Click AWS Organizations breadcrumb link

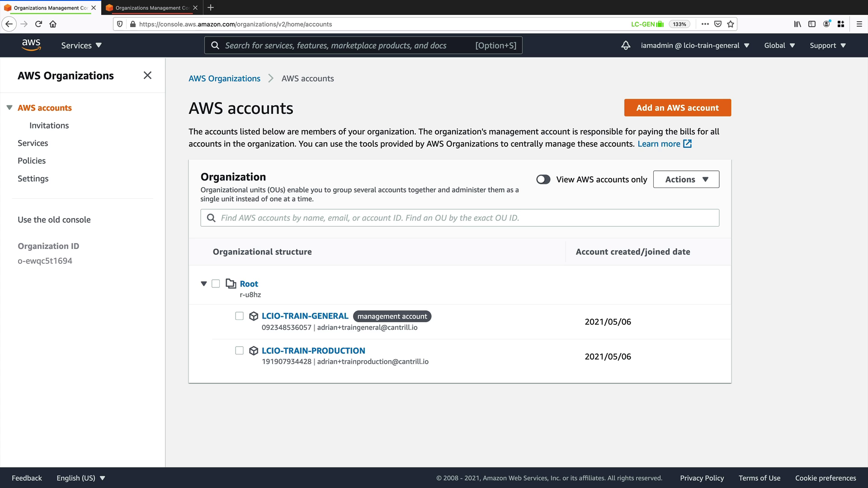pos(225,79)
